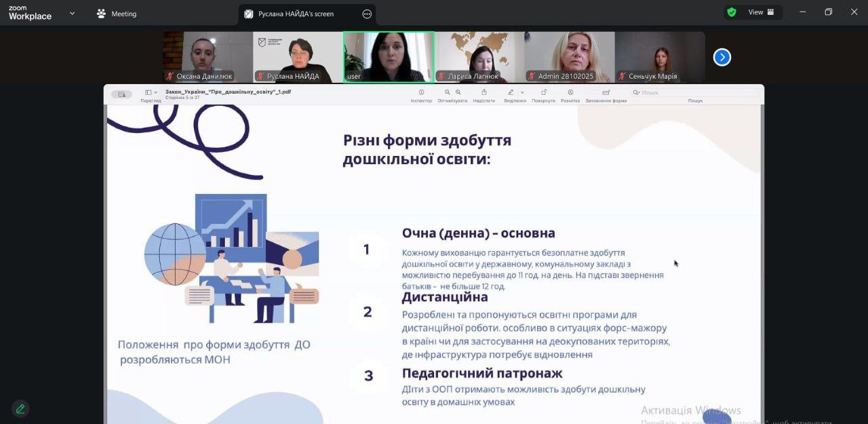
Task: Click the muted mic icon of Сеньчук Марія
Action: (622, 76)
